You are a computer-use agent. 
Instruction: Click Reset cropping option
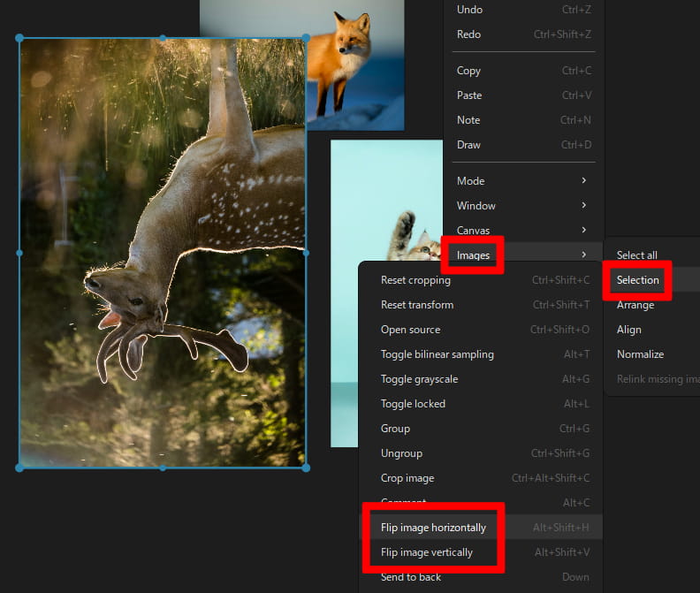click(x=415, y=280)
